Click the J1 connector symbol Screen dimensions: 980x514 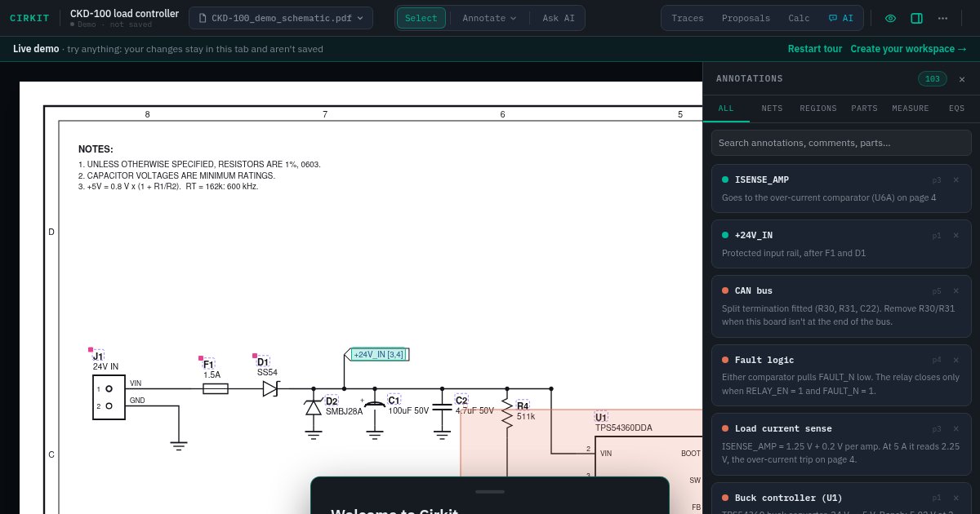pos(109,398)
